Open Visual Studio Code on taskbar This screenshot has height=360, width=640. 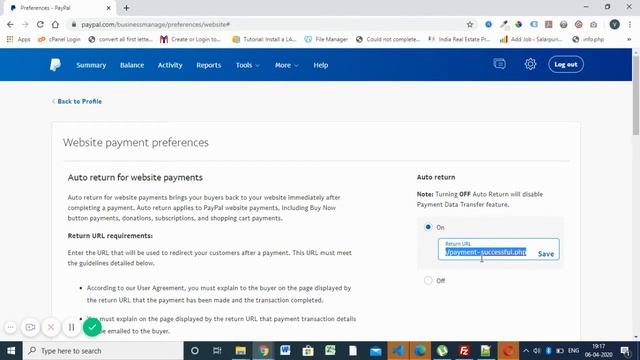coord(398,351)
